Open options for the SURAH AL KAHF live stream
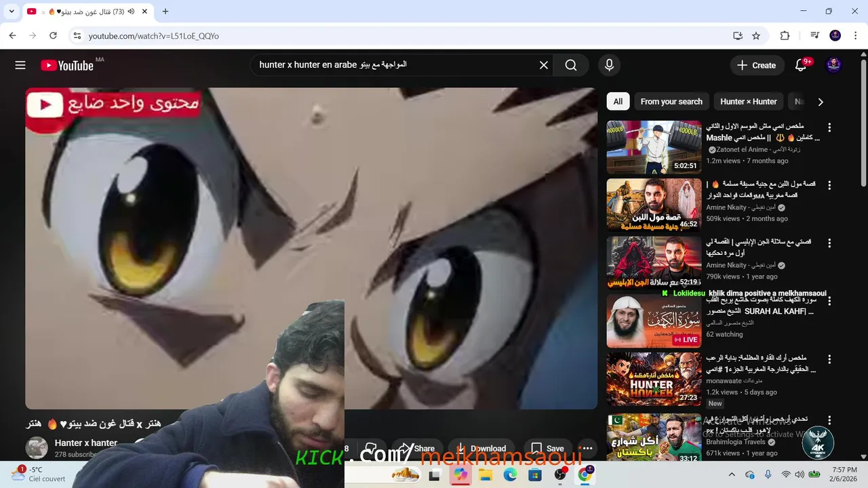The width and height of the screenshot is (868, 488). [x=829, y=301]
